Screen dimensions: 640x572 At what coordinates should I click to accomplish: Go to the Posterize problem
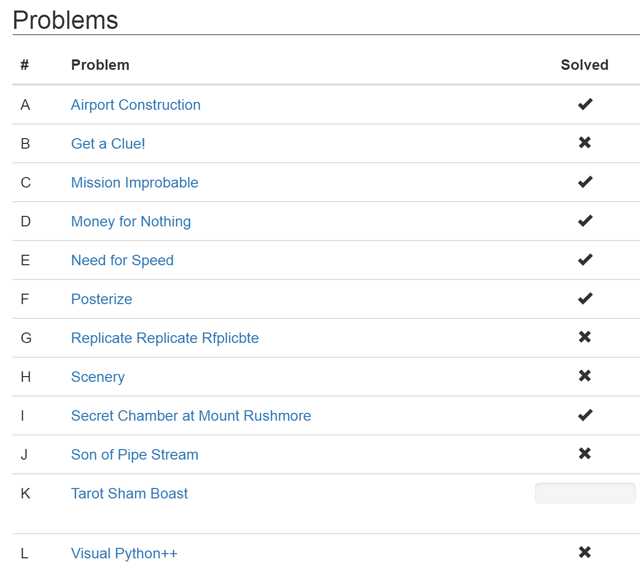(x=102, y=299)
